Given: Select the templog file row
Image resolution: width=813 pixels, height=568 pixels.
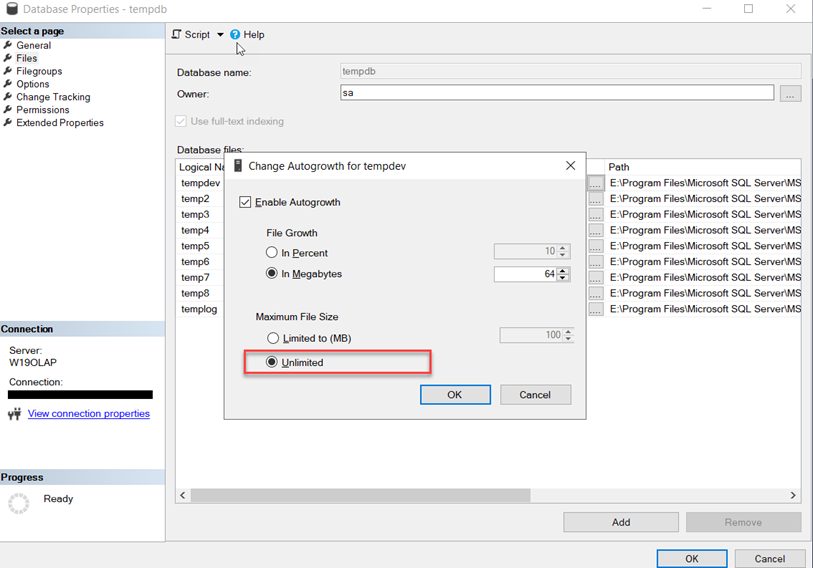Looking at the screenshot, I should [x=199, y=309].
